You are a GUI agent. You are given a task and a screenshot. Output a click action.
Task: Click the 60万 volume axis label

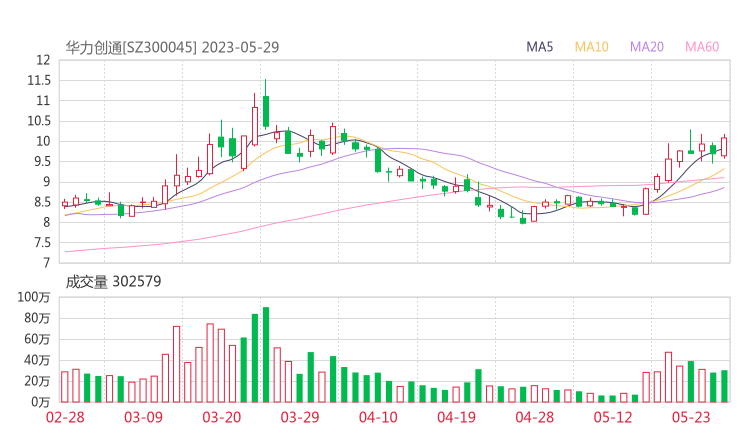coord(37,339)
